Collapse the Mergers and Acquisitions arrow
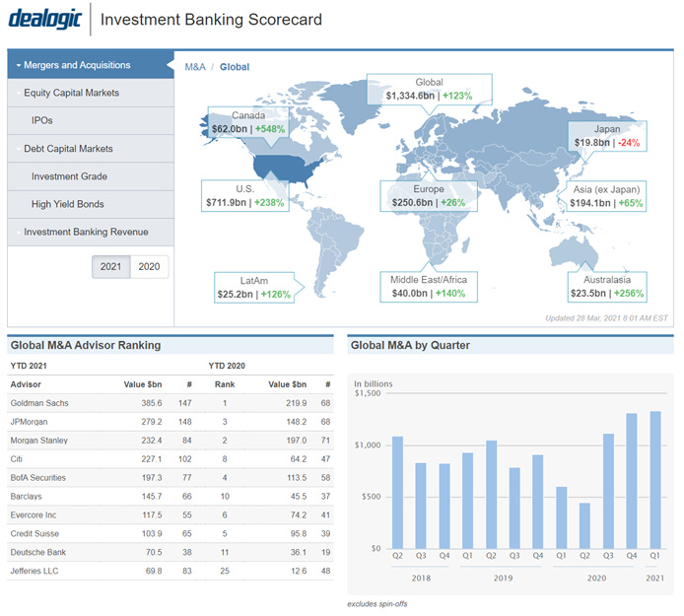The image size is (684, 616). click(x=19, y=65)
